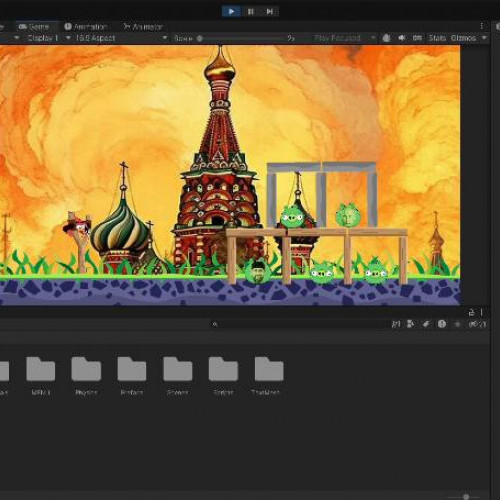
Task: Toggle hidden packages visibility eye icon
Action: click(477, 324)
